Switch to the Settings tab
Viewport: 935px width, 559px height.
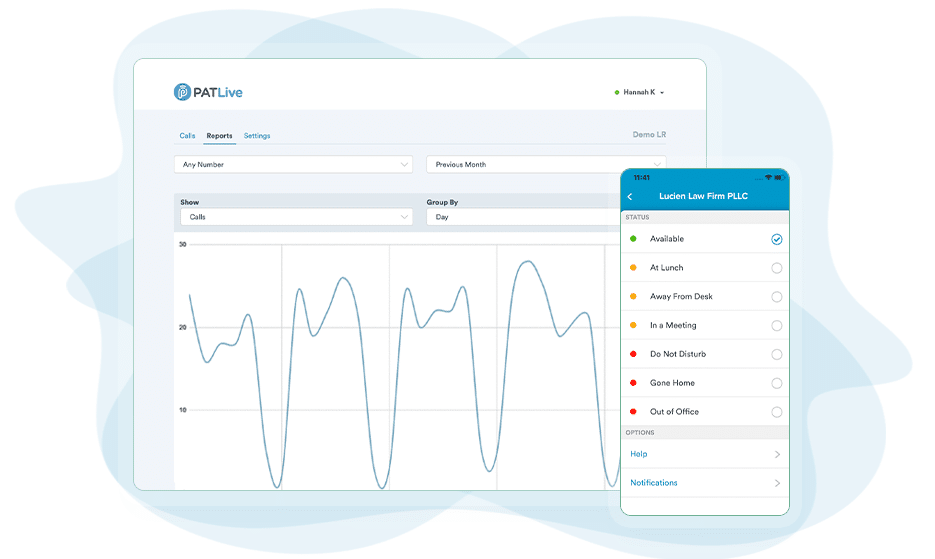(257, 136)
